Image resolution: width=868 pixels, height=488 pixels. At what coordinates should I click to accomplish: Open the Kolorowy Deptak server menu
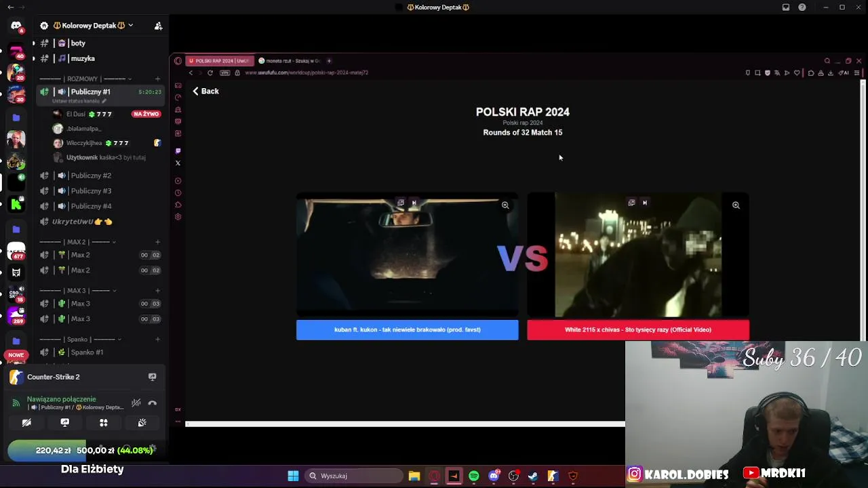coord(92,26)
